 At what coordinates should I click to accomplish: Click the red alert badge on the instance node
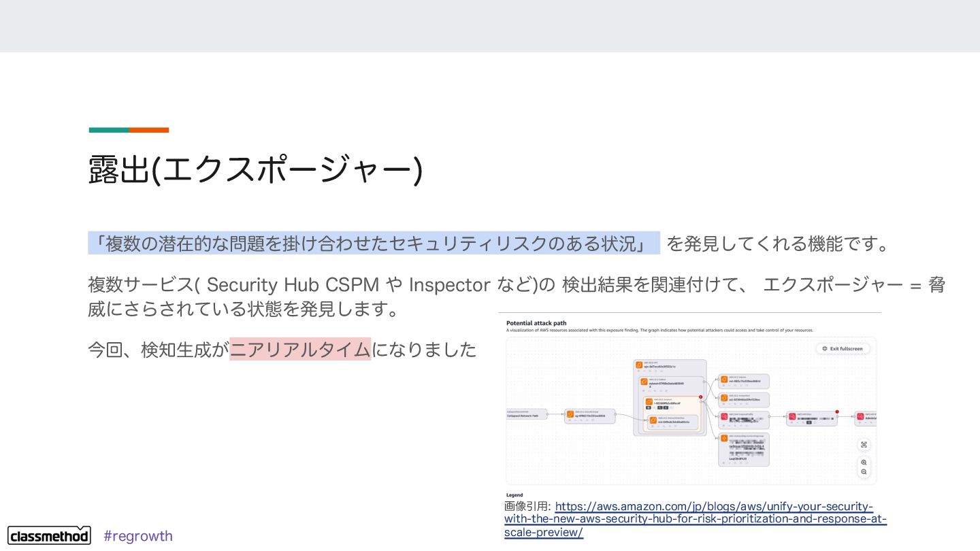coord(700,397)
